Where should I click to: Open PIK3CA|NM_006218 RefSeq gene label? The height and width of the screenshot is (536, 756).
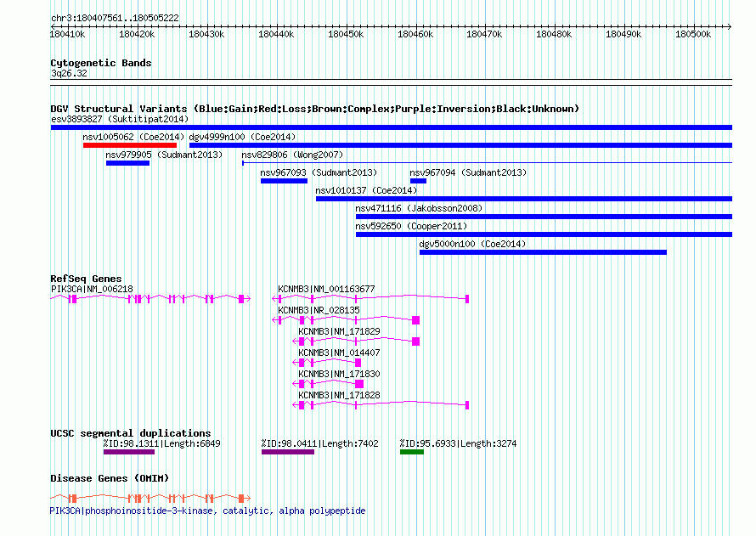(92, 289)
